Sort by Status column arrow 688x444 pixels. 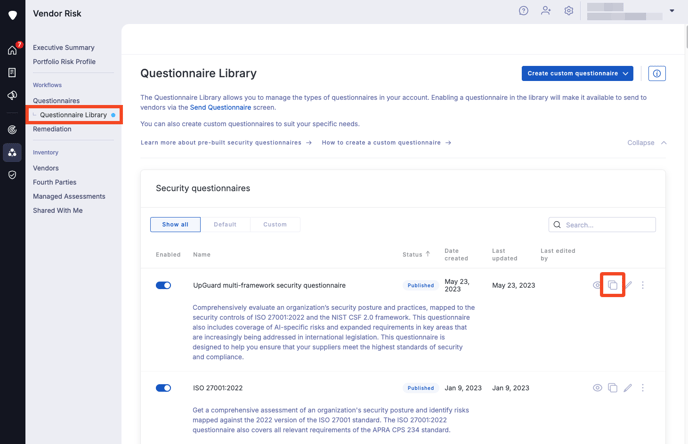pyautogui.click(x=428, y=254)
